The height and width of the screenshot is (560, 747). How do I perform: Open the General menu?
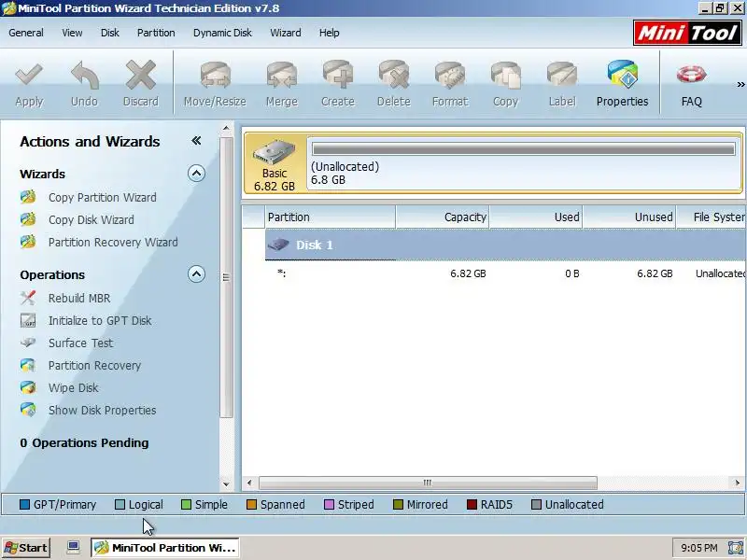26,33
